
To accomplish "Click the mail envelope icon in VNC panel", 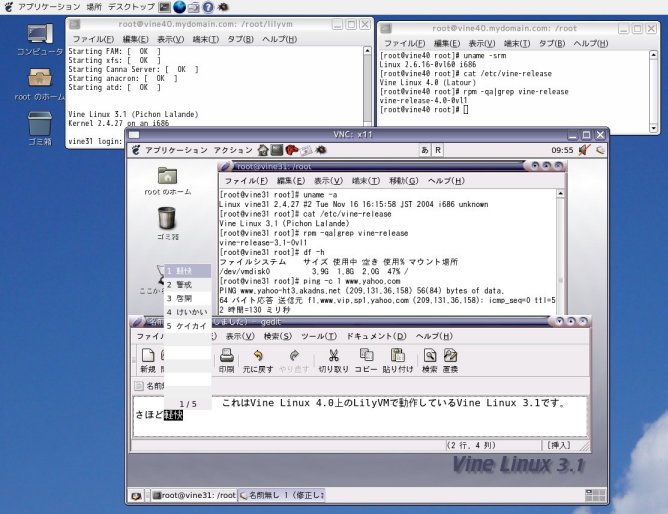I will click(x=306, y=150).
